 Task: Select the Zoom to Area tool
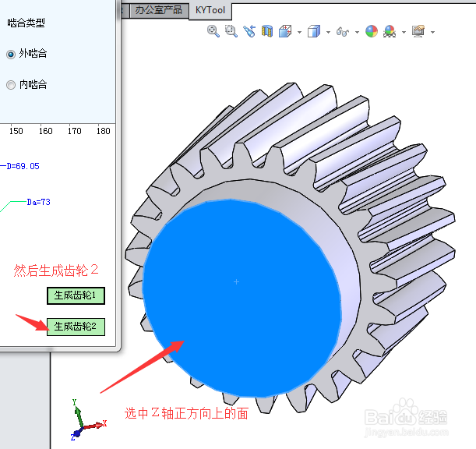coord(231,31)
